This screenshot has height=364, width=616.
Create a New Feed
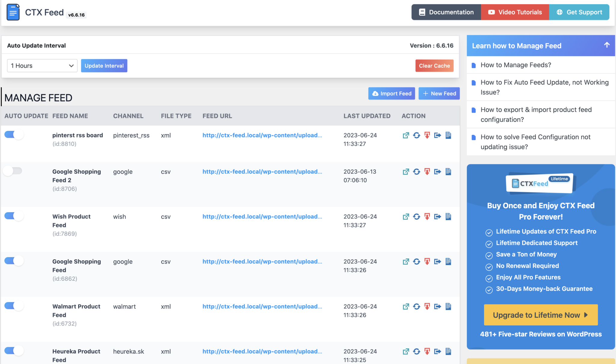click(x=439, y=93)
